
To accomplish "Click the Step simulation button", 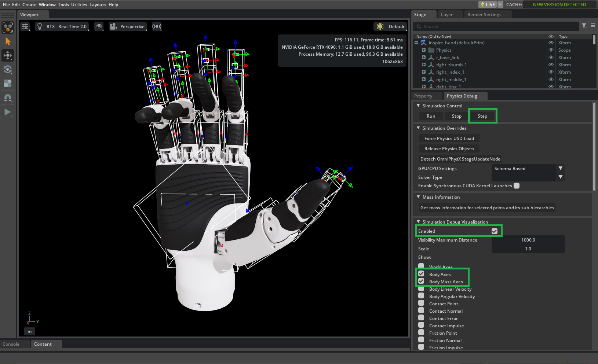I will [482, 115].
